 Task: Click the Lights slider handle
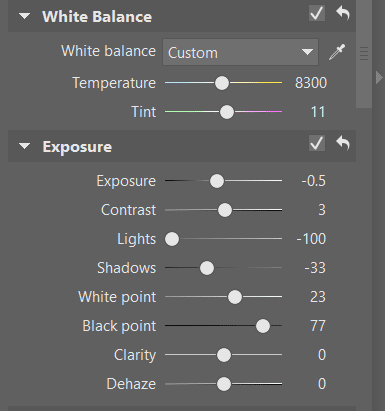pyautogui.click(x=172, y=239)
